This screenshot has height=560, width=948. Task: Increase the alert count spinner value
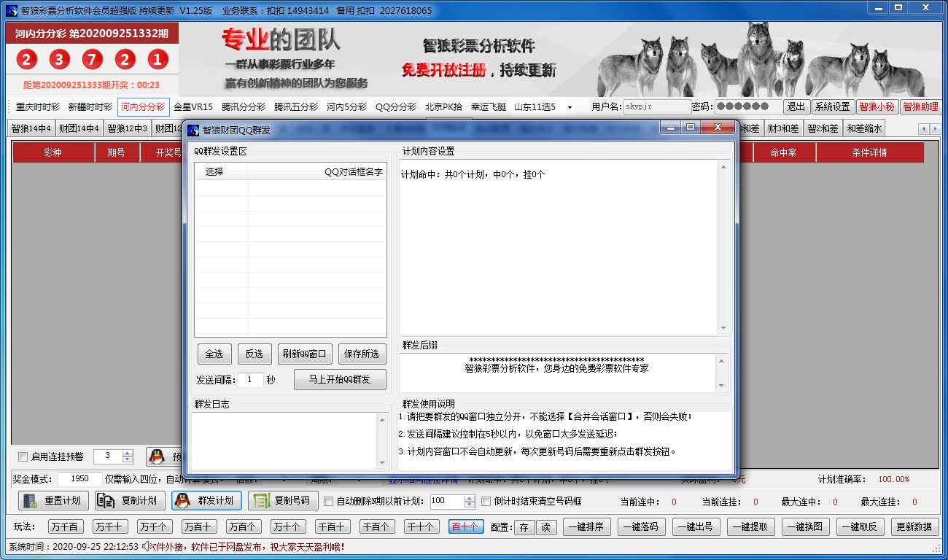(x=128, y=453)
